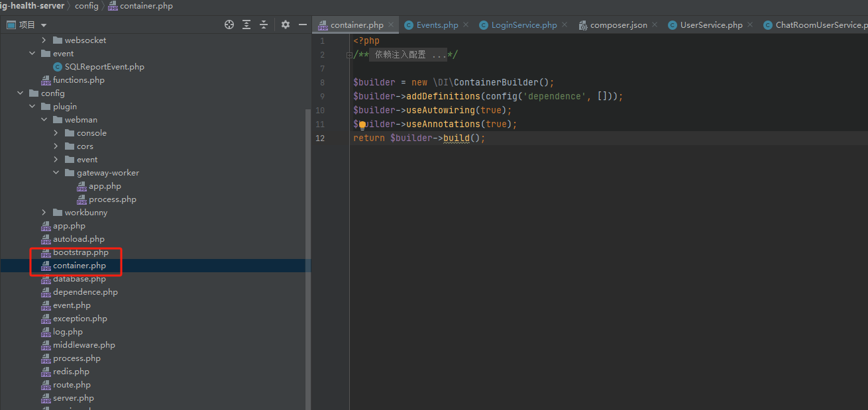The height and width of the screenshot is (410, 868).
Task: Click the expand all icon in project panel
Action: pos(246,25)
